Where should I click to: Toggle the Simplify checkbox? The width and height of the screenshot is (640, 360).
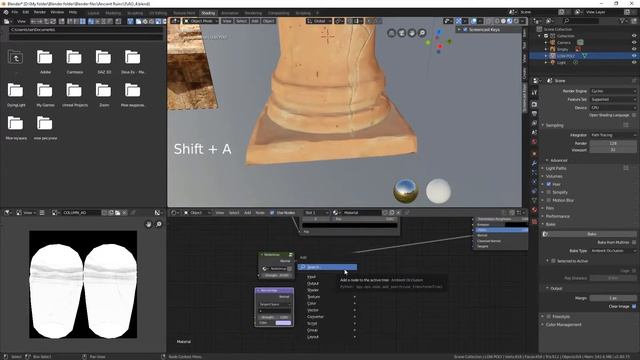549,192
